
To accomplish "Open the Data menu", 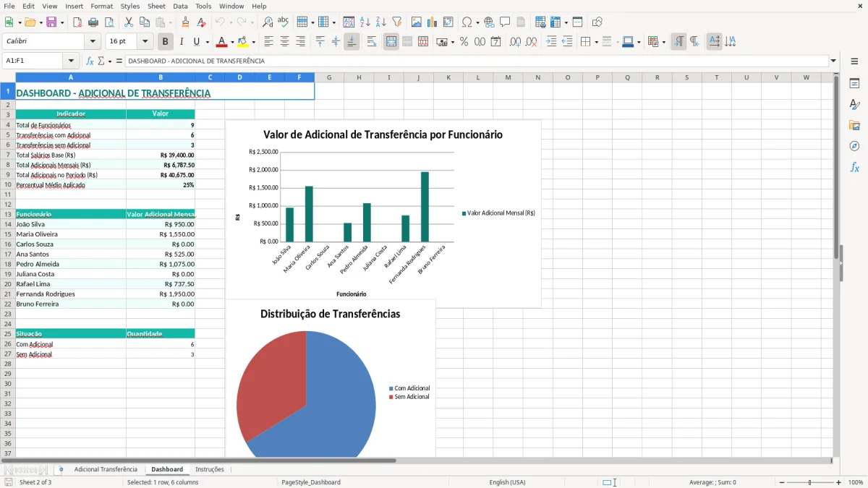I will coord(180,6).
